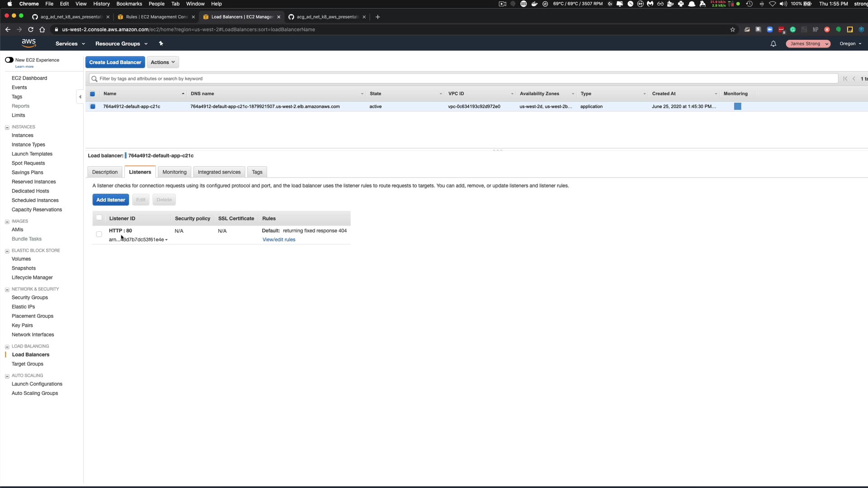
Task: Bookmark this page with the star icon
Action: click(x=732, y=29)
